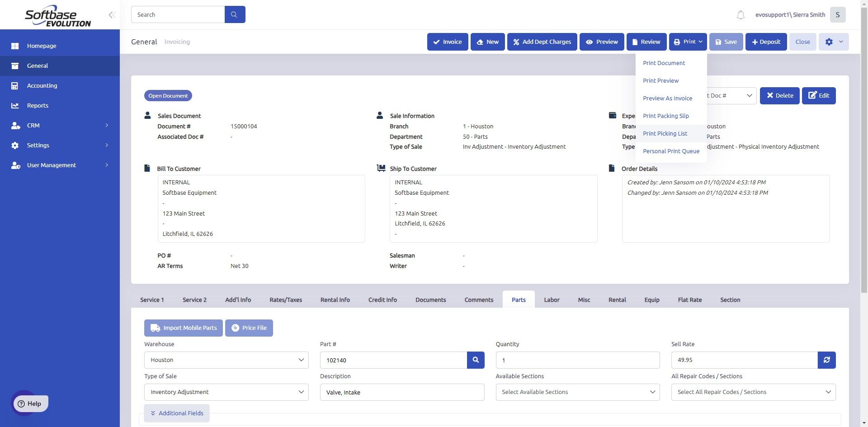The image size is (868, 427).
Task: Click into the Quantity input field
Action: pos(578,360)
